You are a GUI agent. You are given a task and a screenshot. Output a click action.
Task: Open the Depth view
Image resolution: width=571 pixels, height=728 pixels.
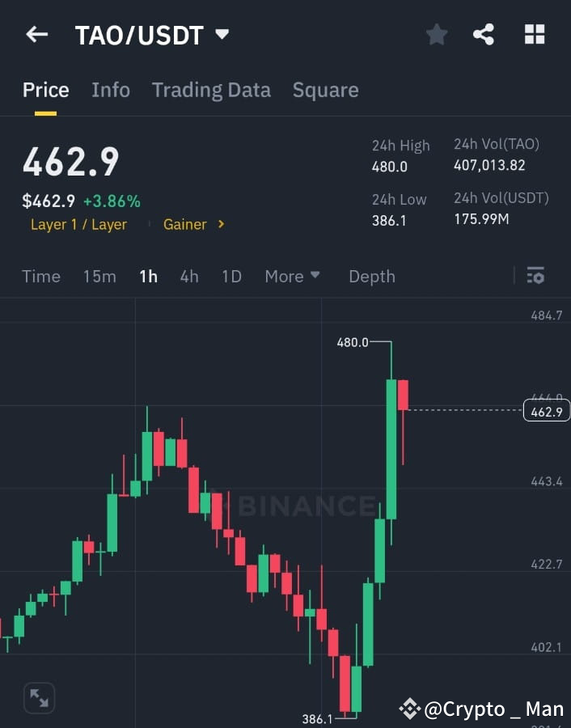pos(371,276)
